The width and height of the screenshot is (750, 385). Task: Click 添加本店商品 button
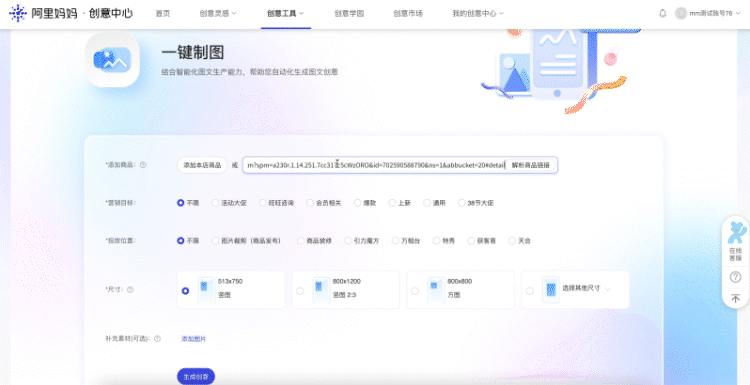pyautogui.click(x=202, y=165)
